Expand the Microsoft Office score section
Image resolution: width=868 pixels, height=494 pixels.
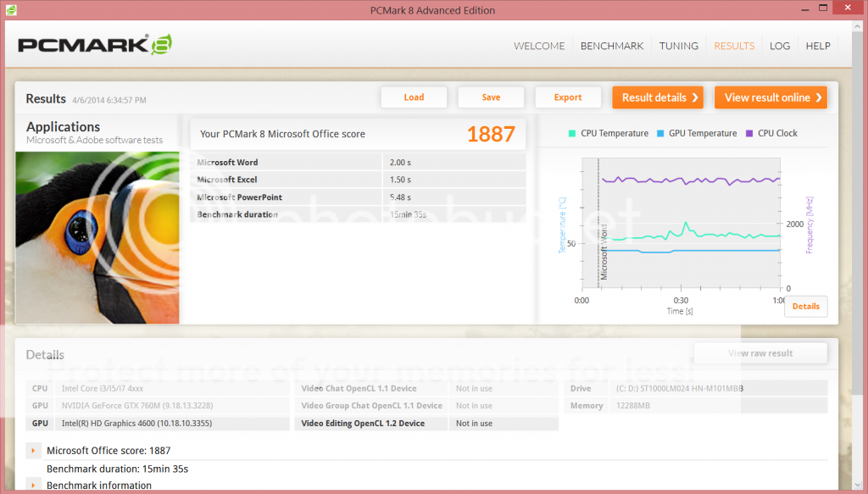point(34,451)
